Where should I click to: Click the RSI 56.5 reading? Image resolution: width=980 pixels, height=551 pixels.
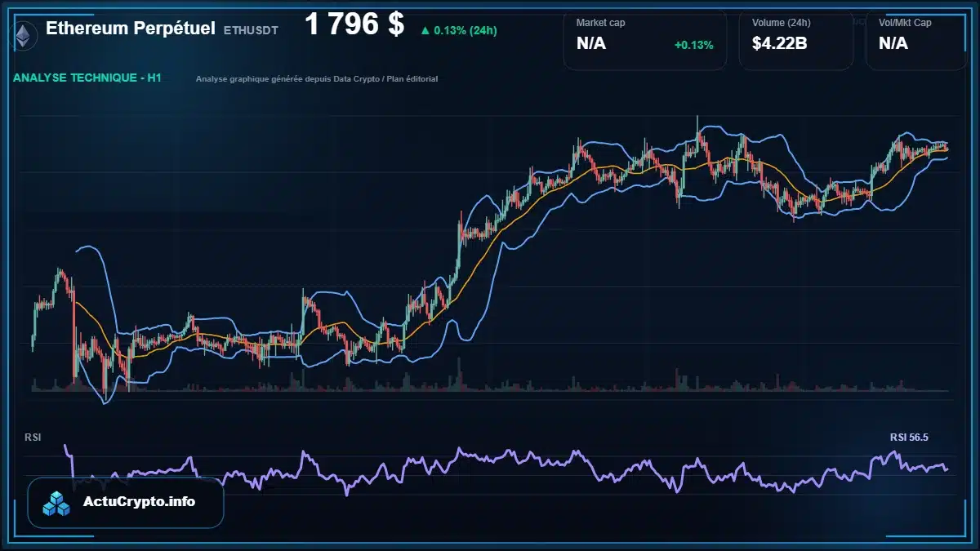tap(909, 438)
